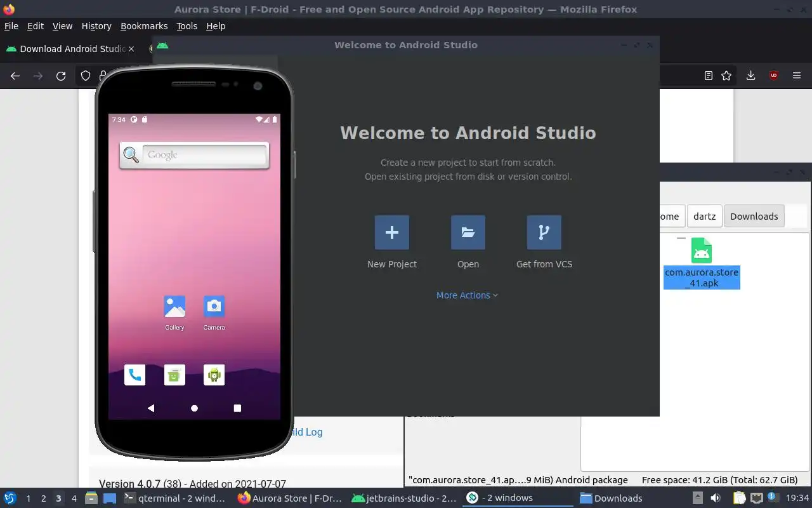The height and width of the screenshot is (508, 812).
Task: Click the uBlock Origin extension icon
Action: coord(773,76)
